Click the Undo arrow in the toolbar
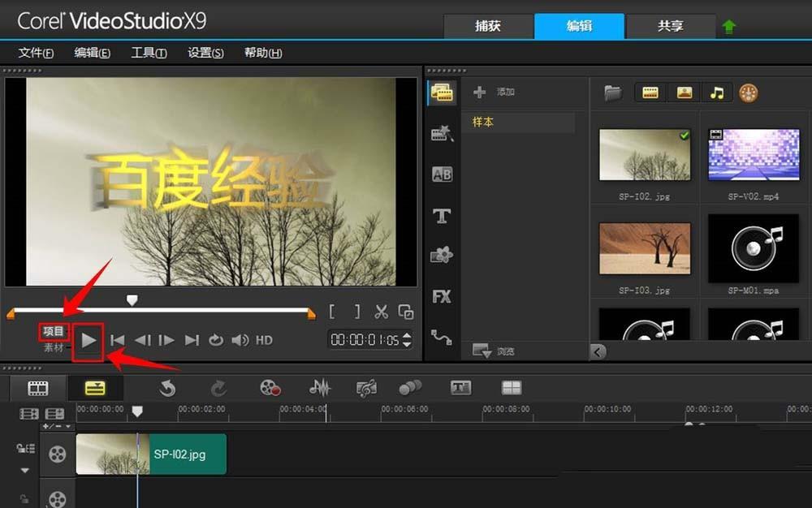The width and height of the screenshot is (812, 508). click(166, 389)
